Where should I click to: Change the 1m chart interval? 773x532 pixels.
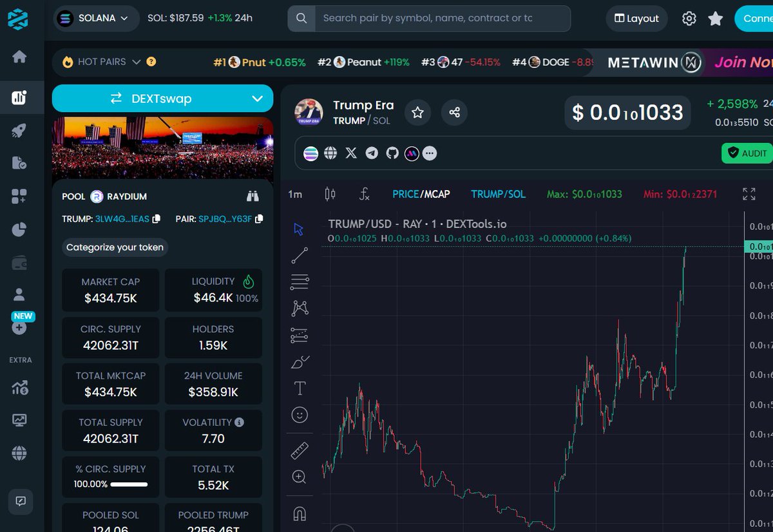click(x=295, y=194)
